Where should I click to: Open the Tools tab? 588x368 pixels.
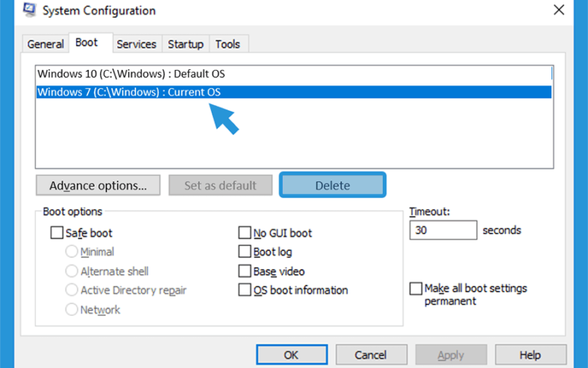[228, 44]
